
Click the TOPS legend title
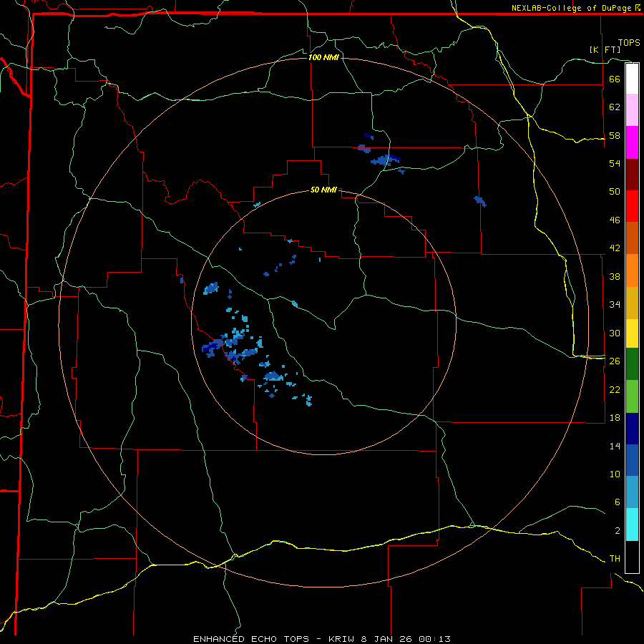[629, 42]
